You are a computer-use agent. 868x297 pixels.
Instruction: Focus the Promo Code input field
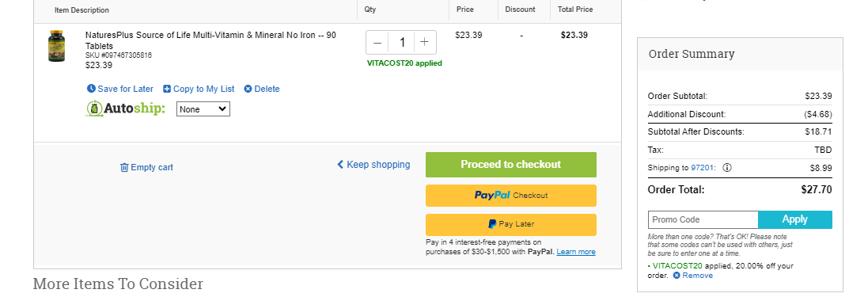pyautogui.click(x=703, y=219)
